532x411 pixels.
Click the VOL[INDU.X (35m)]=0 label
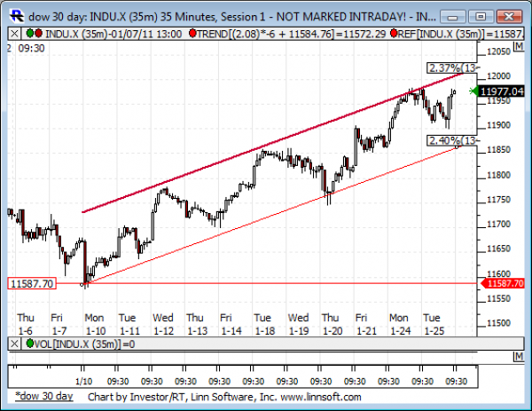tap(84, 344)
